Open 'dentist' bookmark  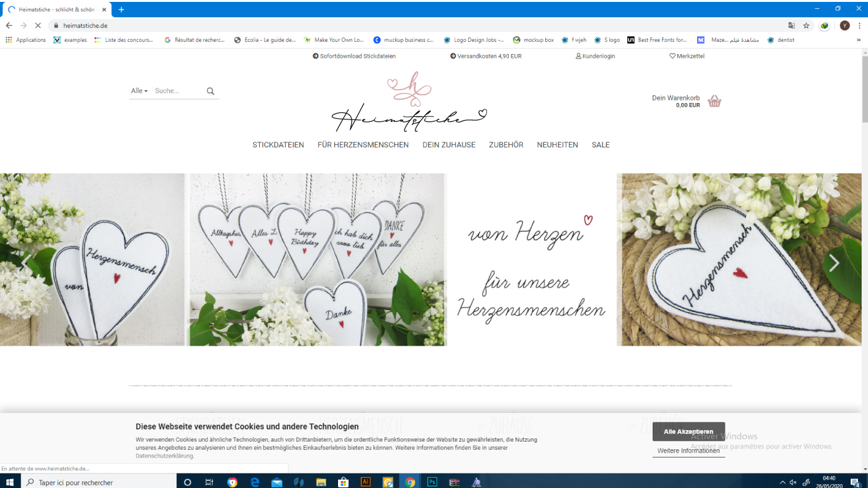[x=780, y=40]
